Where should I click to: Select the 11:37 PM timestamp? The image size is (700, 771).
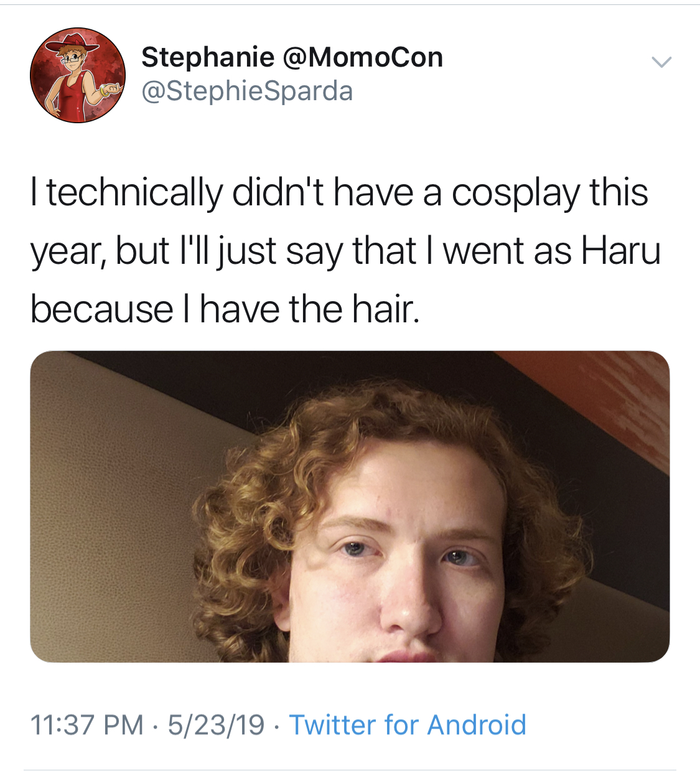pyautogui.click(x=86, y=725)
